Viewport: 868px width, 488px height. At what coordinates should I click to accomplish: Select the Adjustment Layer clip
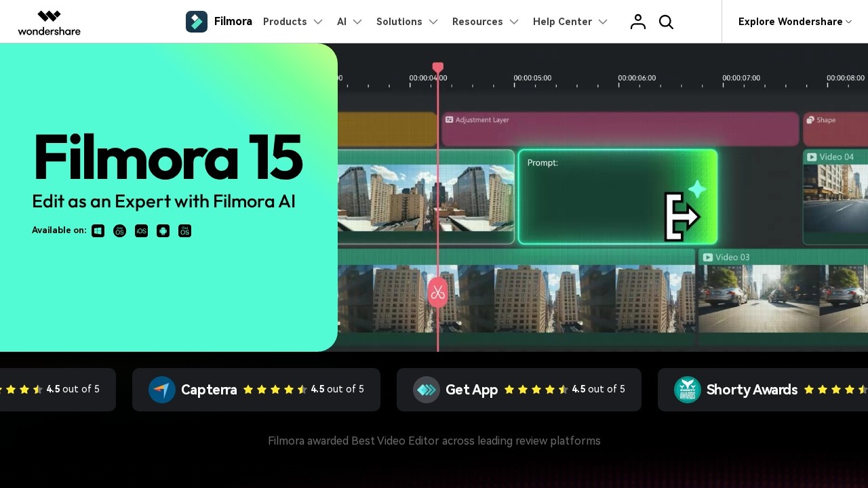coord(620,129)
